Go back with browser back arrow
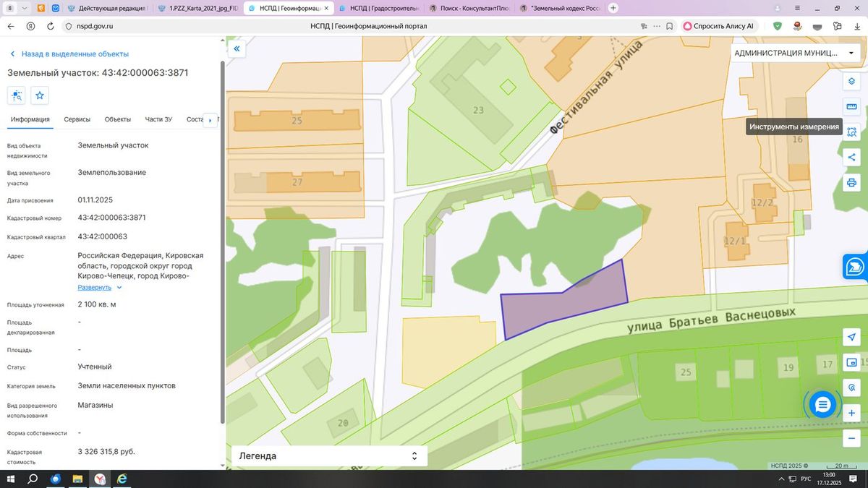 click(11, 26)
